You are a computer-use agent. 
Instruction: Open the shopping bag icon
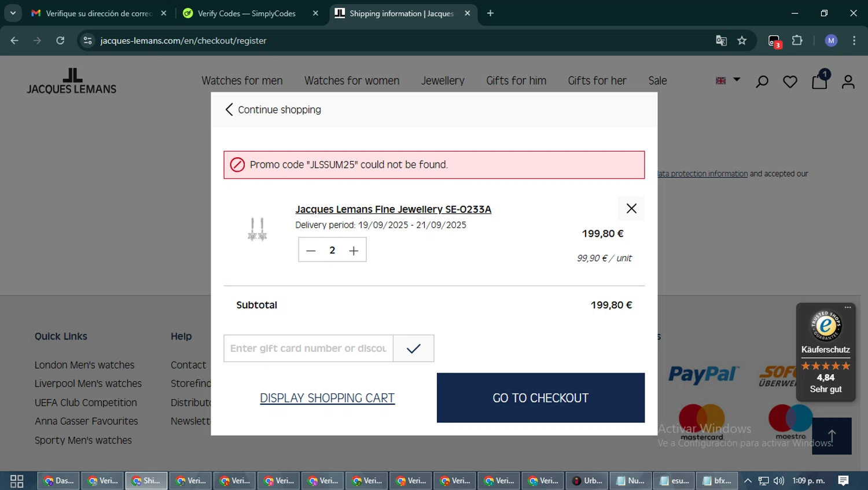819,80
